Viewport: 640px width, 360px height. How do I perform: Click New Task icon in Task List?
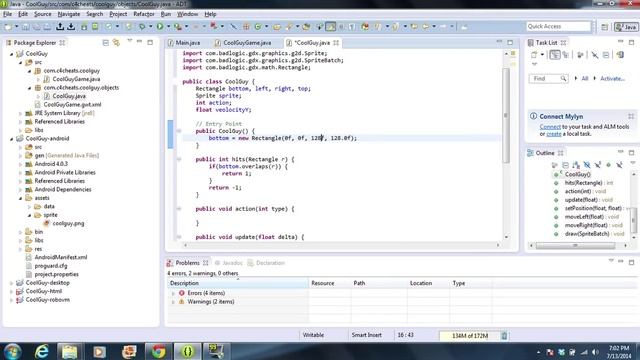[x=534, y=55]
